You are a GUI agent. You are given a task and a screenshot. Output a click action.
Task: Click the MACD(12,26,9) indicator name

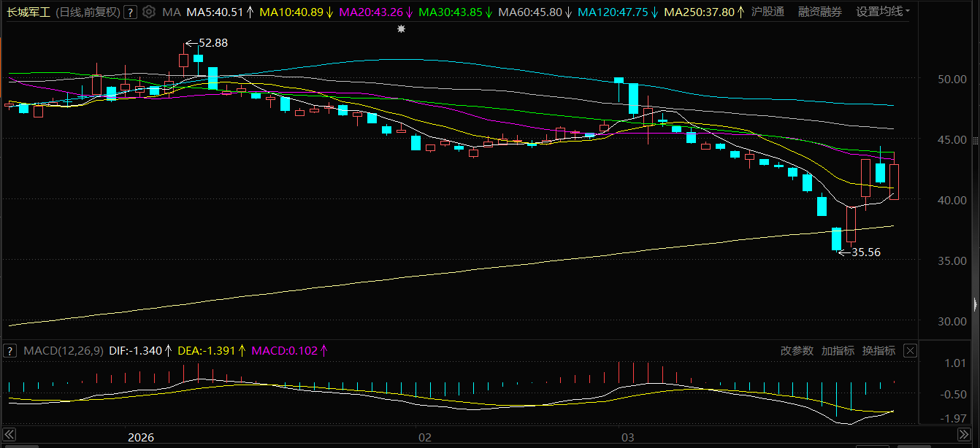(x=63, y=351)
